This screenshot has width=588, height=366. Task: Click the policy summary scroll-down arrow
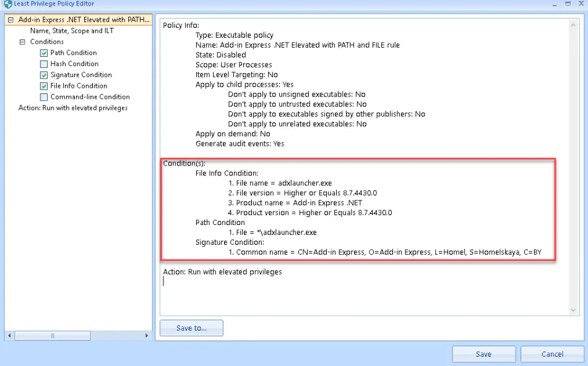point(573,310)
